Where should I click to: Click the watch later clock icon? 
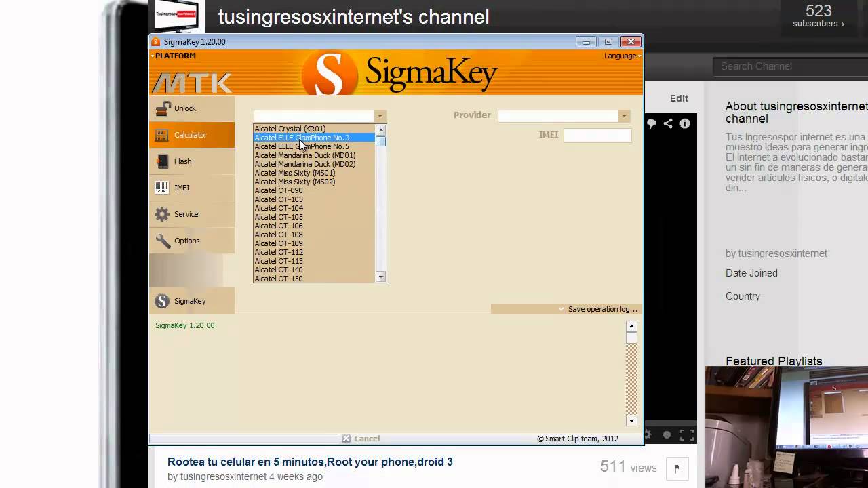[x=667, y=434]
